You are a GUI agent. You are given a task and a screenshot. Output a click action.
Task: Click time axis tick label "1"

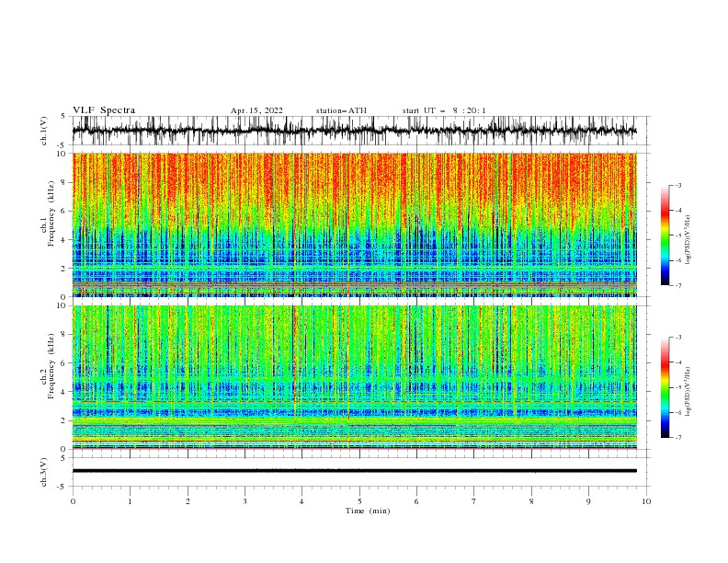coord(130,501)
